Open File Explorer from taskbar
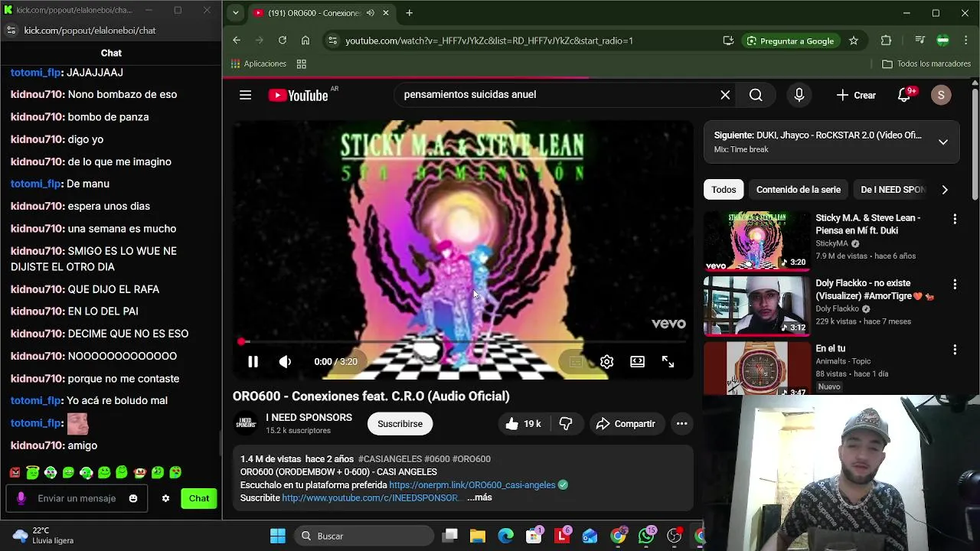Screen dimensions: 980x551 tap(478, 536)
